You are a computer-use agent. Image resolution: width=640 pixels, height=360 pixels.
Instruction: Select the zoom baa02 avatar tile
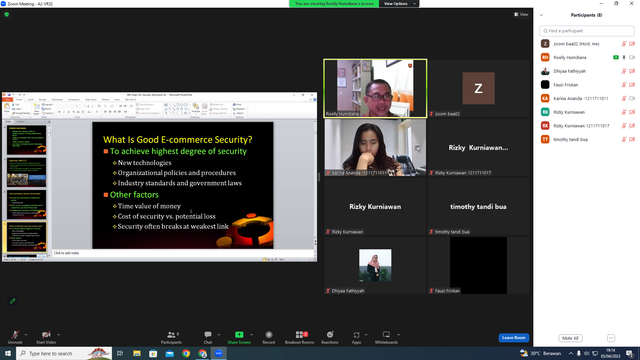point(478,88)
